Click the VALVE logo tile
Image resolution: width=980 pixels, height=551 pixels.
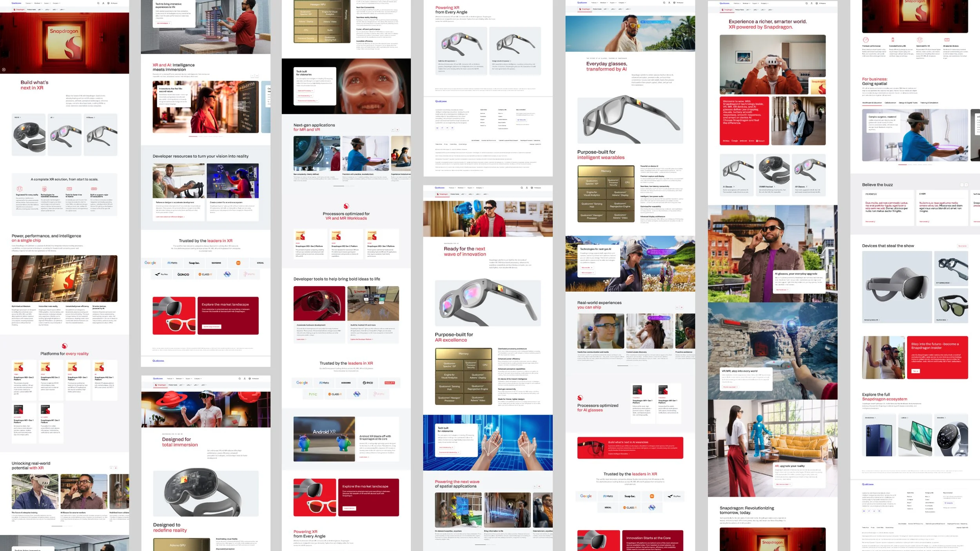tap(389, 383)
